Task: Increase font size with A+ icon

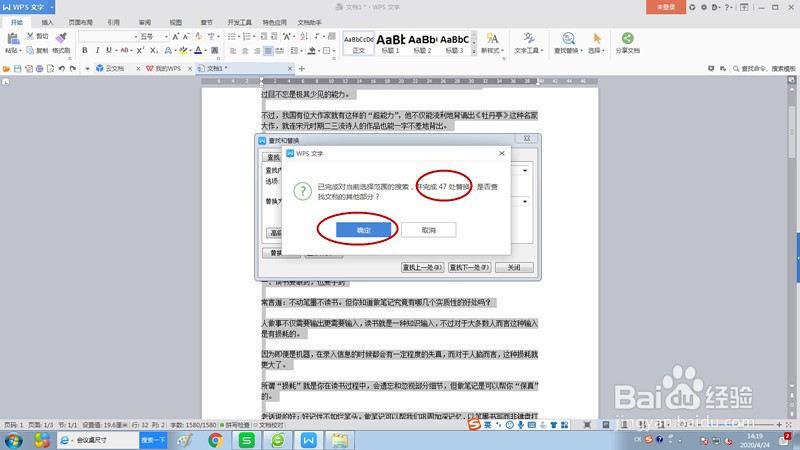Action: pyautogui.click(x=176, y=36)
